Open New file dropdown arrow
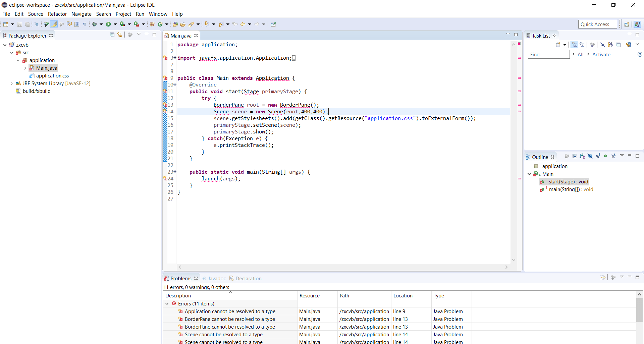 click(12, 24)
